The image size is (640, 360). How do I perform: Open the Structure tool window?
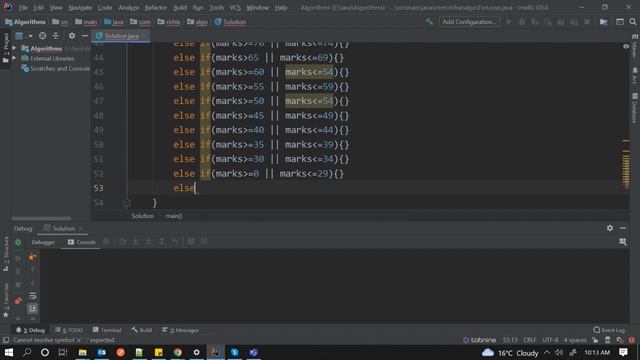(6, 254)
